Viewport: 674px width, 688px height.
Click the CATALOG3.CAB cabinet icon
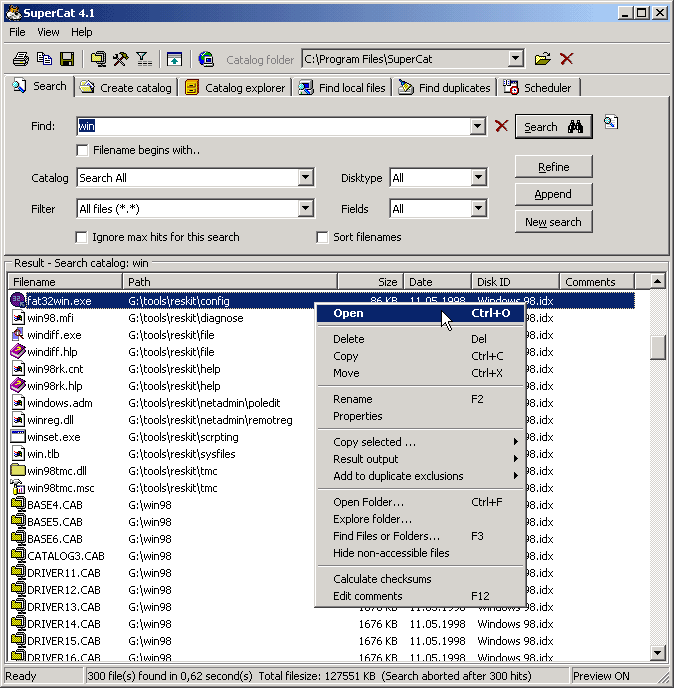click(18, 555)
